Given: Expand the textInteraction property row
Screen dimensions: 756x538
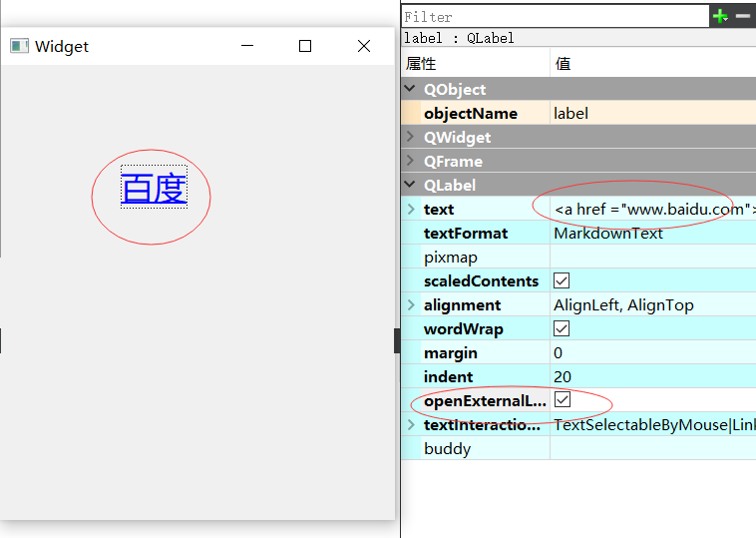Looking at the screenshot, I should click(411, 424).
